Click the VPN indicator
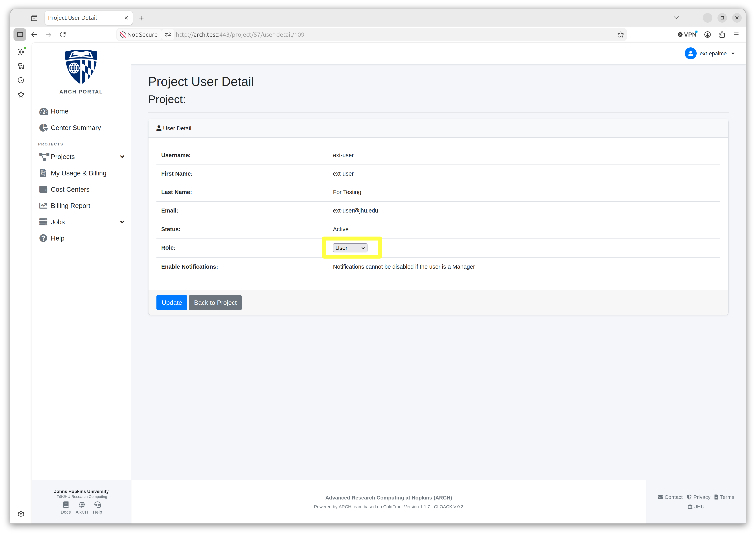The height and width of the screenshot is (535, 756). (687, 35)
